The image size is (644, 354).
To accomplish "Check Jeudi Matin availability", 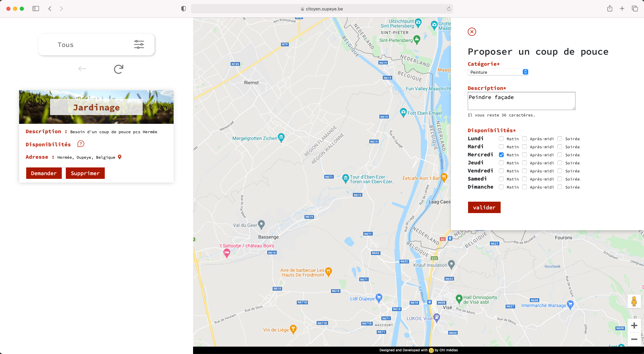I will (x=501, y=163).
